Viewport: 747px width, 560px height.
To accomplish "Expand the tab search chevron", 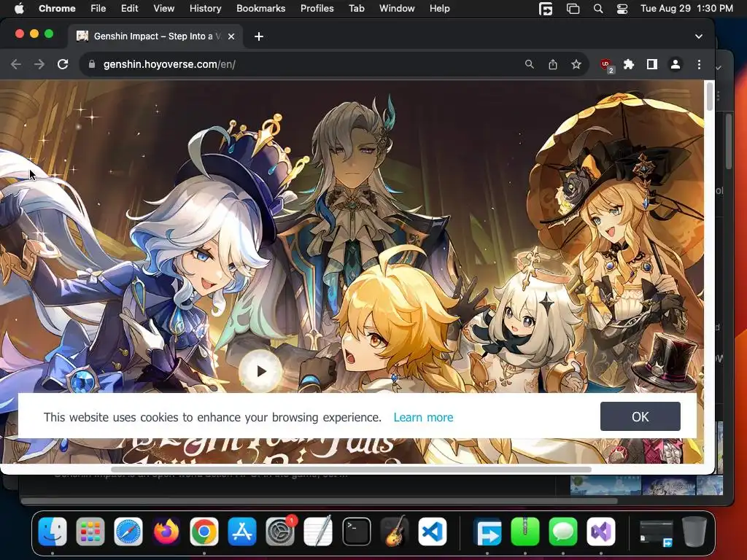I will pyautogui.click(x=698, y=36).
